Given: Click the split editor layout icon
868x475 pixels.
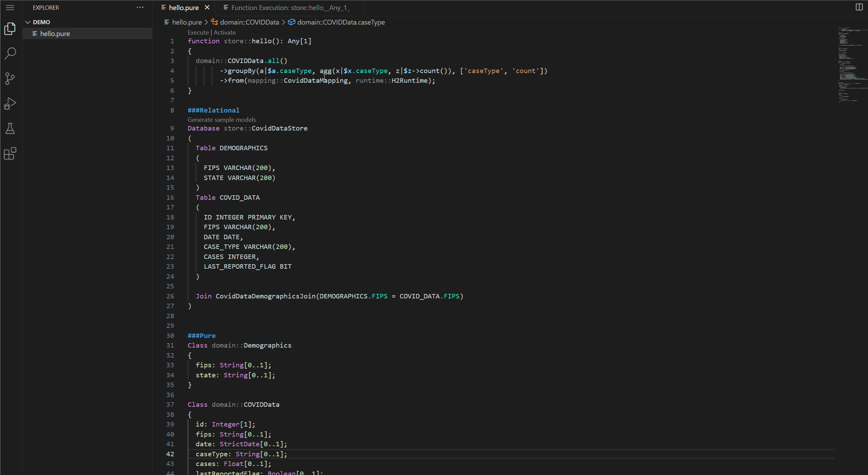Looking at the screenshot, I should [859, 7].
